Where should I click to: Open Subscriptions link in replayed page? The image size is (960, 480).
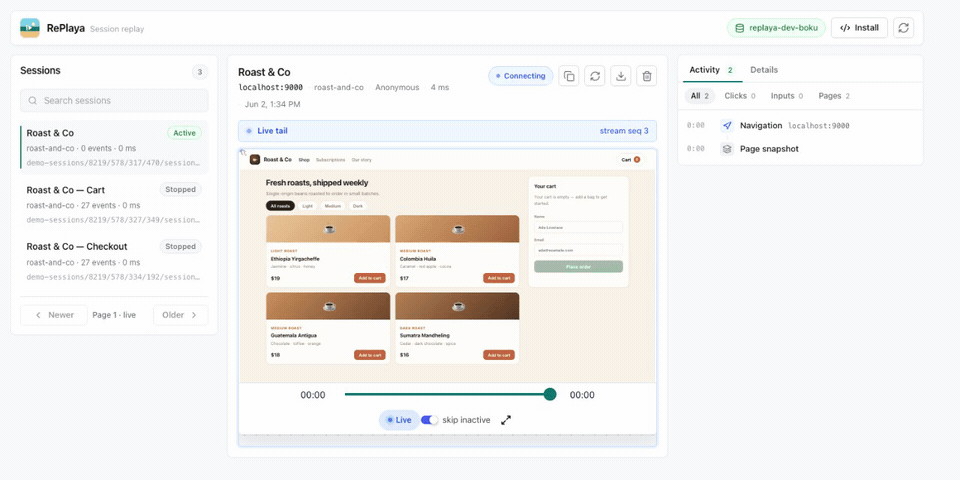[x=331, y=160]
